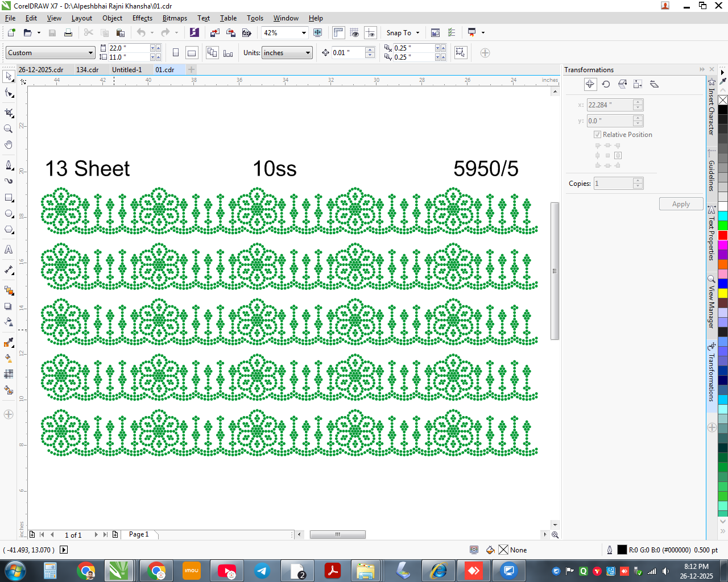Toggle the Relative Position checkbox

point(598,135)
